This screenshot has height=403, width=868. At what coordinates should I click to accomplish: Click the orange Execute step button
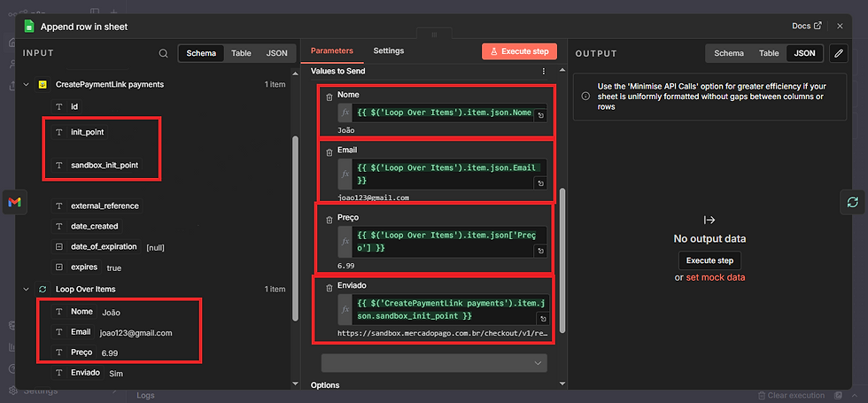(519, 51)
